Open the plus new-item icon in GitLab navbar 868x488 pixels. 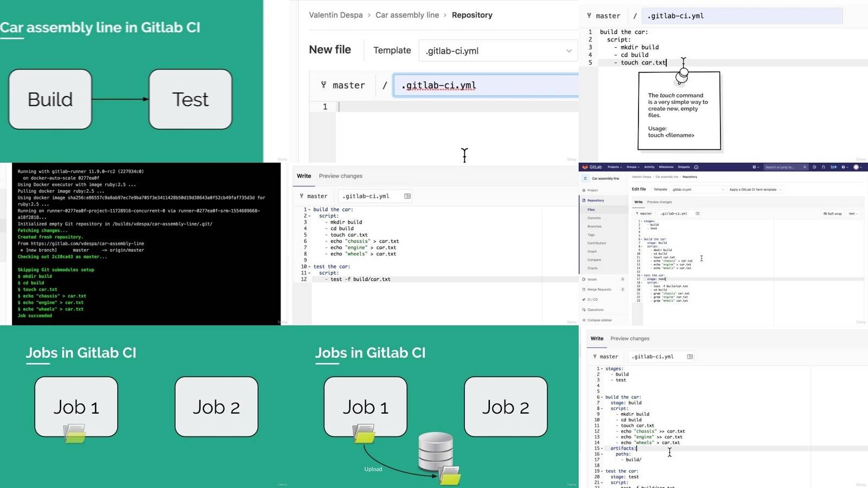click(754, 167)
